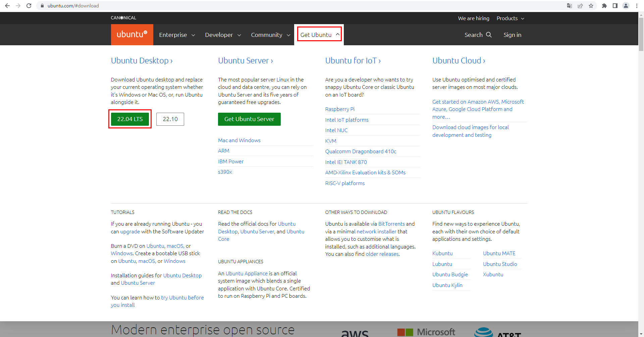This screenshot has width=644, height=337.
Task: Open the Ubuntu Desktop heading link
Action: (x=142, y=60)
